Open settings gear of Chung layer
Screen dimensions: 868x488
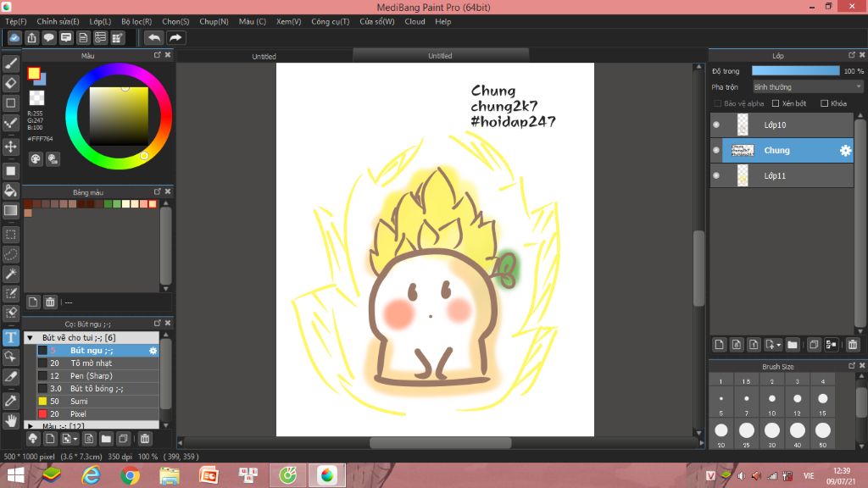[845, 151]
